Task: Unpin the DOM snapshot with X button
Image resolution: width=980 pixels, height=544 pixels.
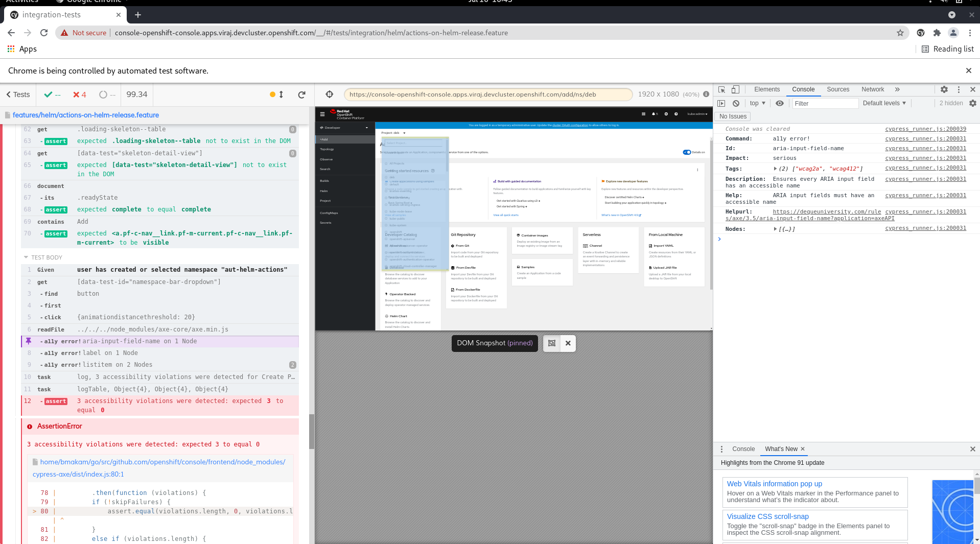Action: [x=568, y=343]
